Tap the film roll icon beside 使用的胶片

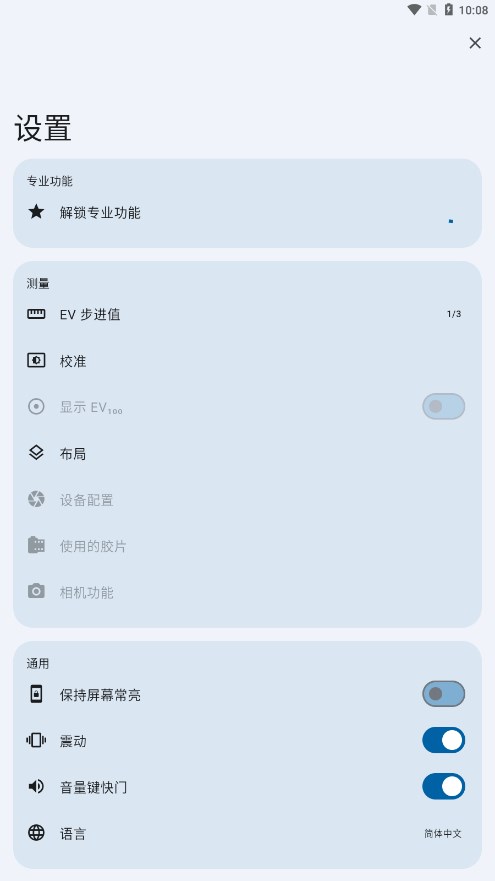click(36, 545)
